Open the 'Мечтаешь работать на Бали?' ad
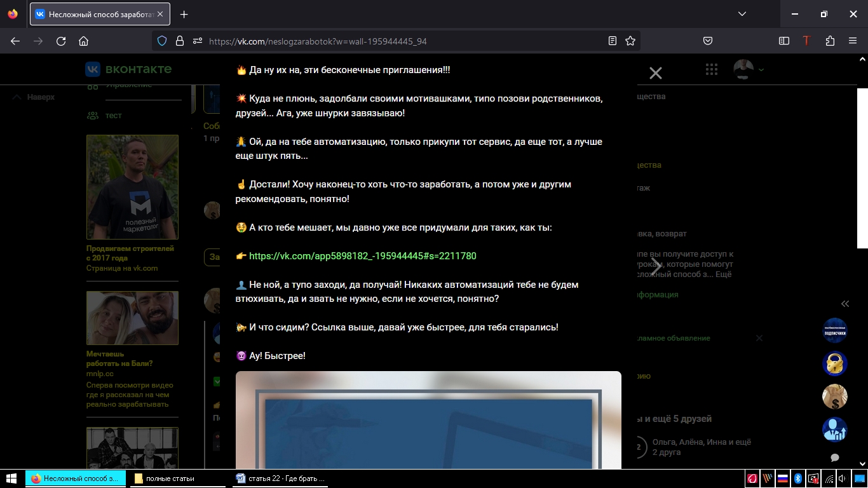The image size is (868, 488). click(x=119, y=358)
